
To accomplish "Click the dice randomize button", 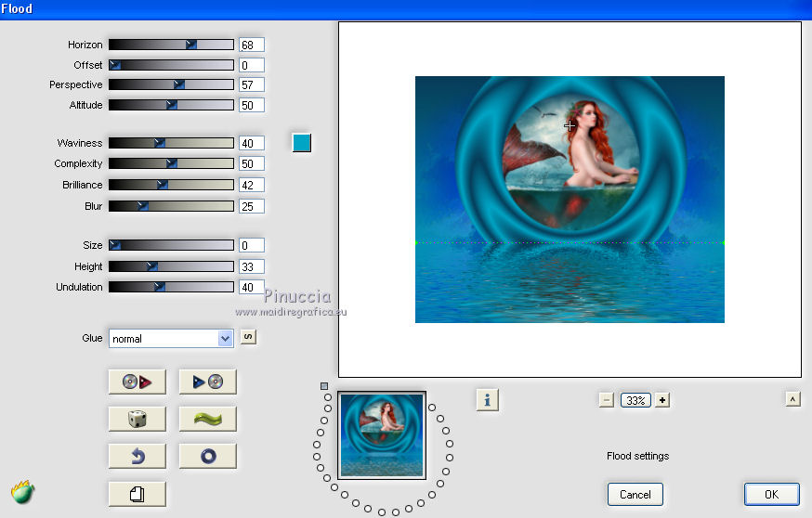I will point(138,419).
